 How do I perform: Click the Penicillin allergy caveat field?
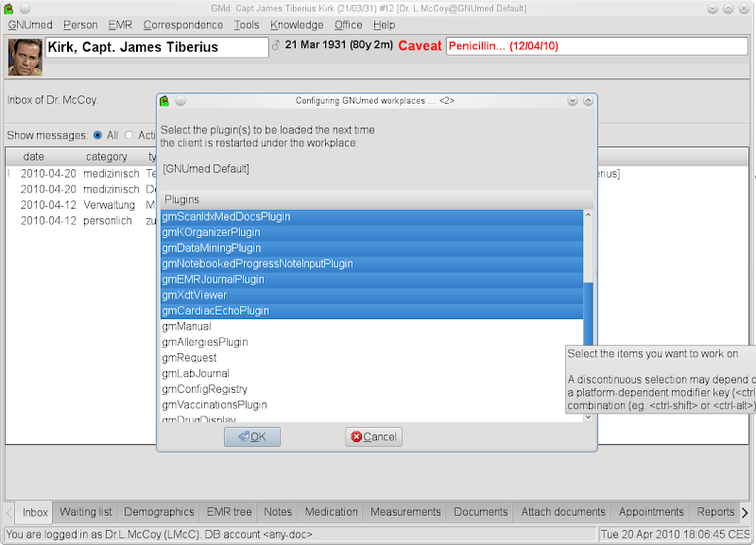coord(597,46)
